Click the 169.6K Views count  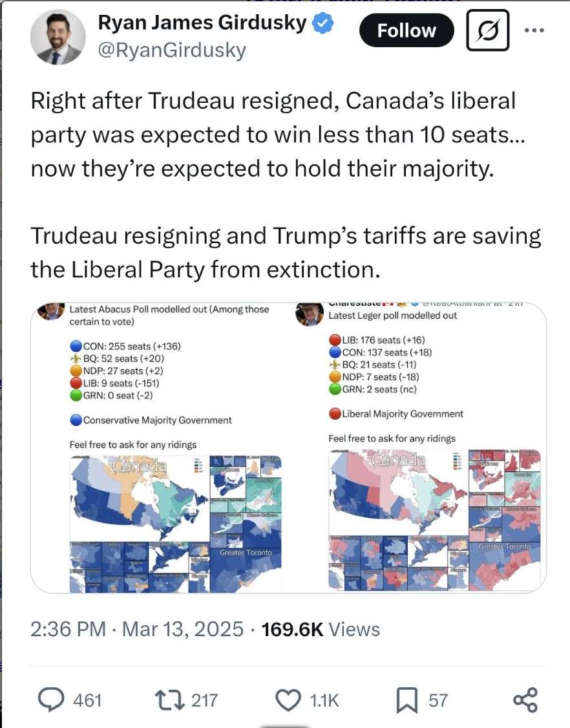click(320, 628)
